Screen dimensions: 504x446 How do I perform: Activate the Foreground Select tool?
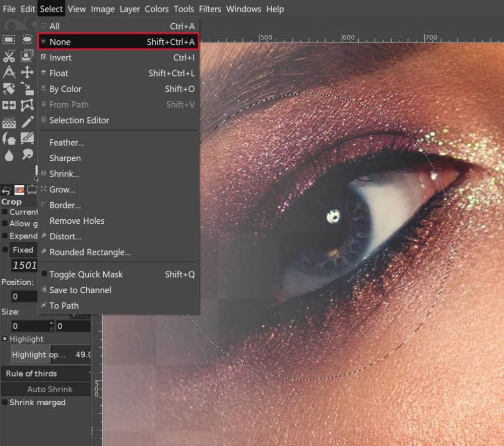click(x=27, y=56)
